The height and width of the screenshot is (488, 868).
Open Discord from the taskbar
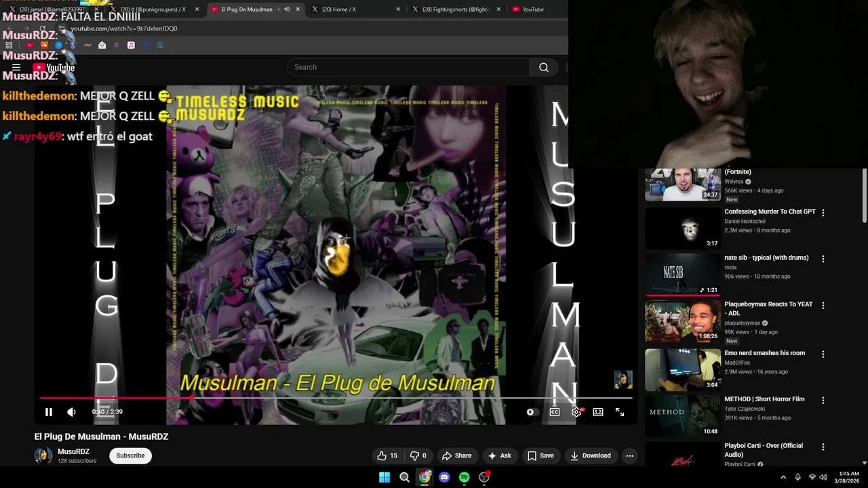pos(444,477)
